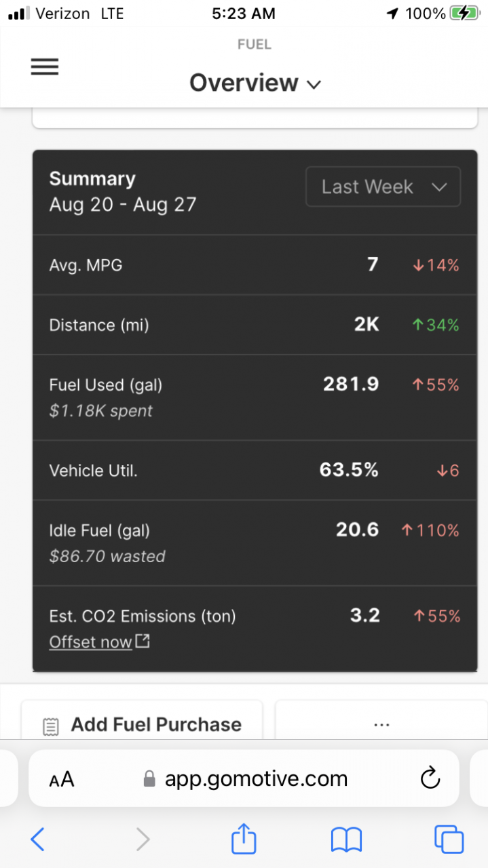Click the external link icon next to Offset now
This screenshot has width=488, height=868.
[x=143, y=641]
